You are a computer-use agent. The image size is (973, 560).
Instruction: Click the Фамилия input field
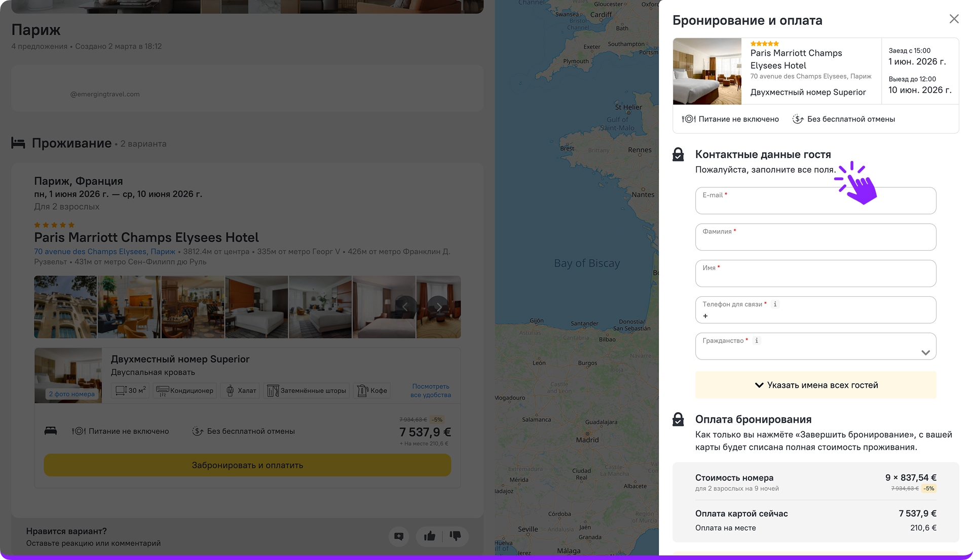pos(815,240)
